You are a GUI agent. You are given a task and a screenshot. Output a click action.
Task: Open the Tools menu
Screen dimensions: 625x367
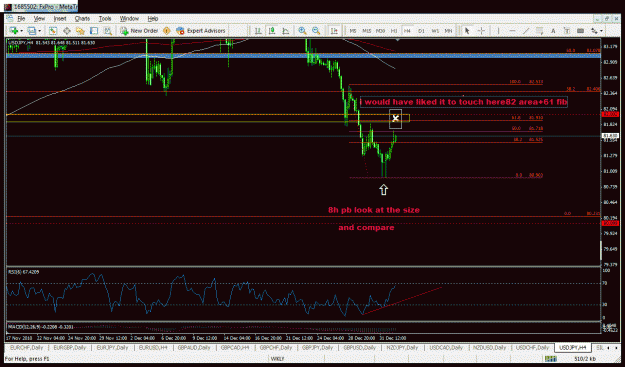coord(105,19)
